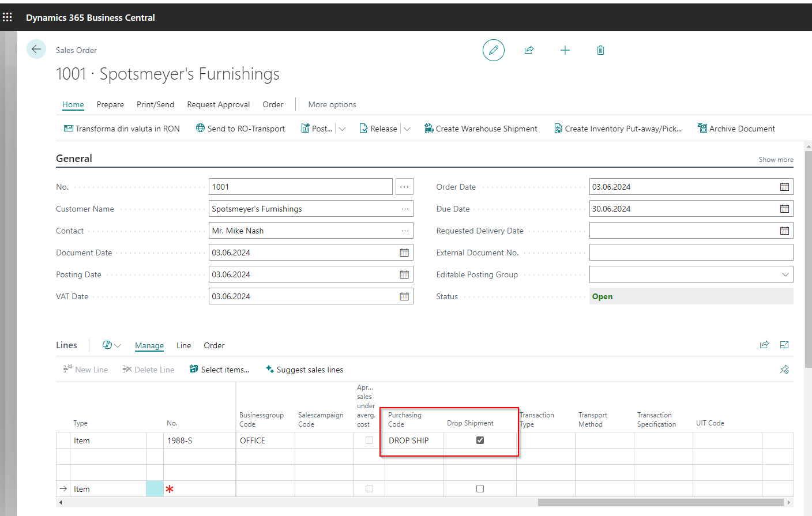Toggle Drop Shipment checkbox on new line

pyautogui.click(x=480, y=489)
